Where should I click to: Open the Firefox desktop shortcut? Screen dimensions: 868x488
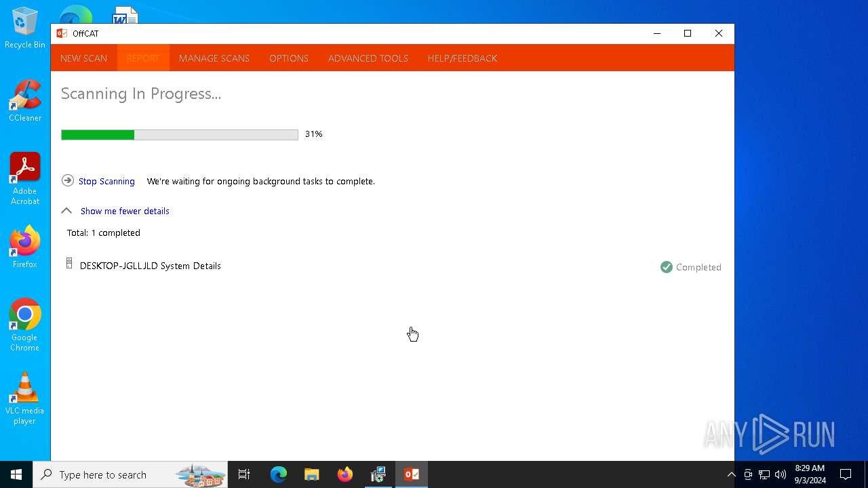pos(25,247)
